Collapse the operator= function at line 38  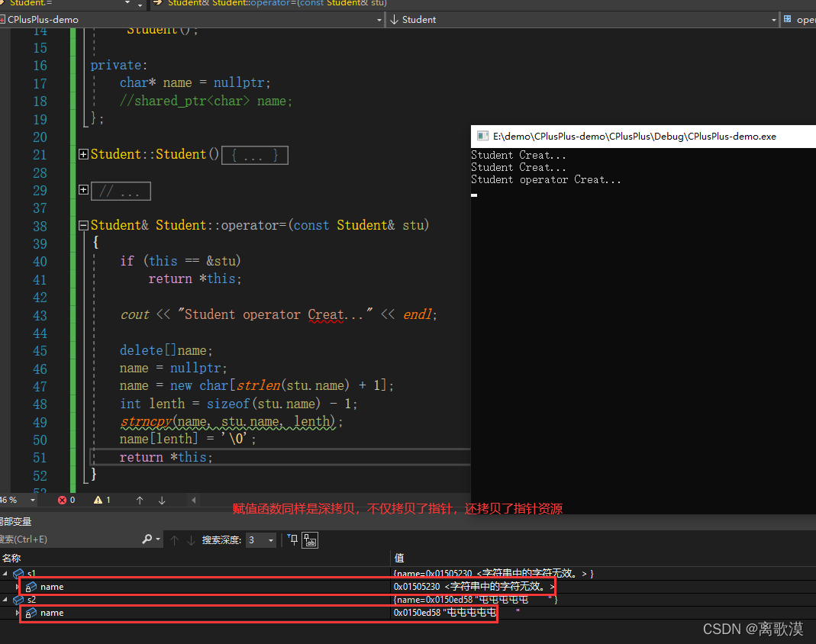83,225
